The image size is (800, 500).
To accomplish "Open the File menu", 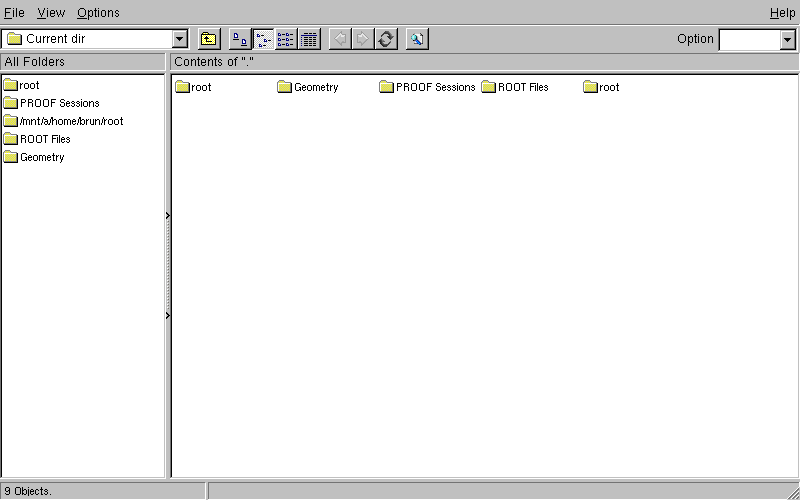I will (14, 13).
